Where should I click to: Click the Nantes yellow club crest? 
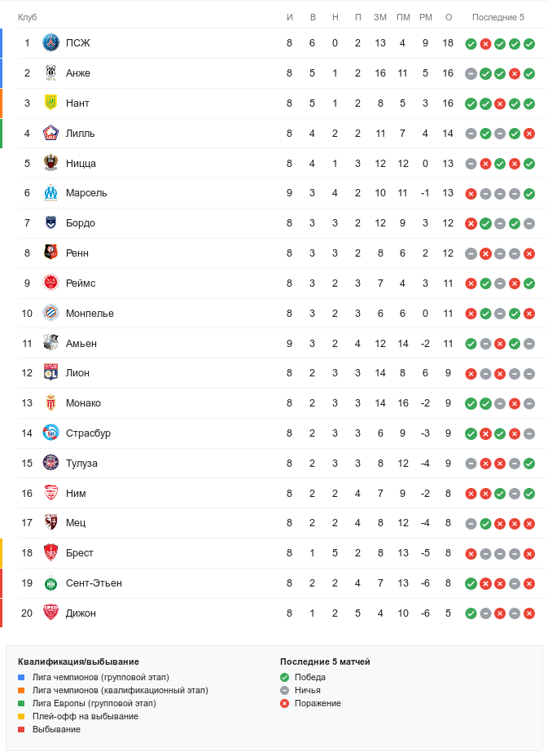pos(51,103)
